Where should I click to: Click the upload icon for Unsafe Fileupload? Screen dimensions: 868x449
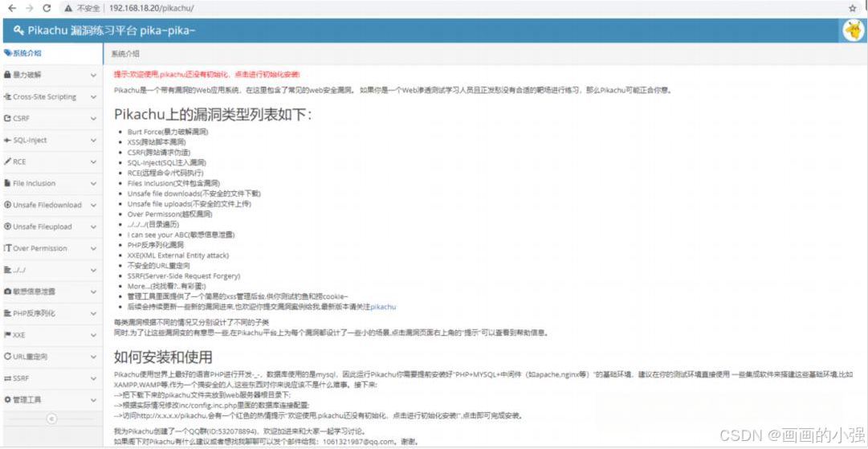8,227
